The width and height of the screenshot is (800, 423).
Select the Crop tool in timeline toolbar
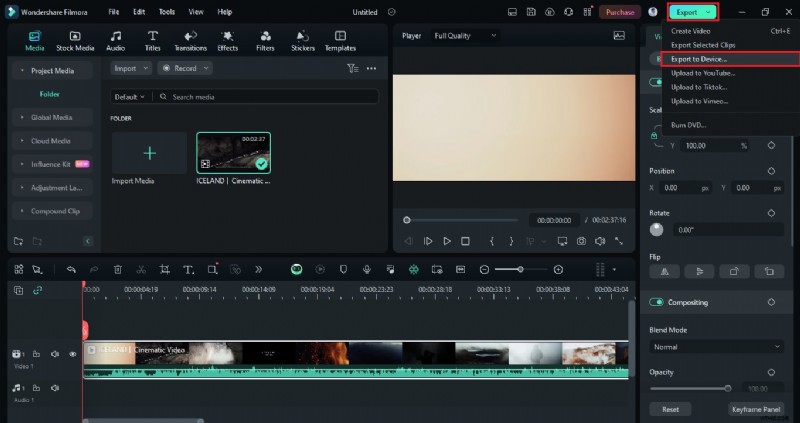[x=164, y=269]
